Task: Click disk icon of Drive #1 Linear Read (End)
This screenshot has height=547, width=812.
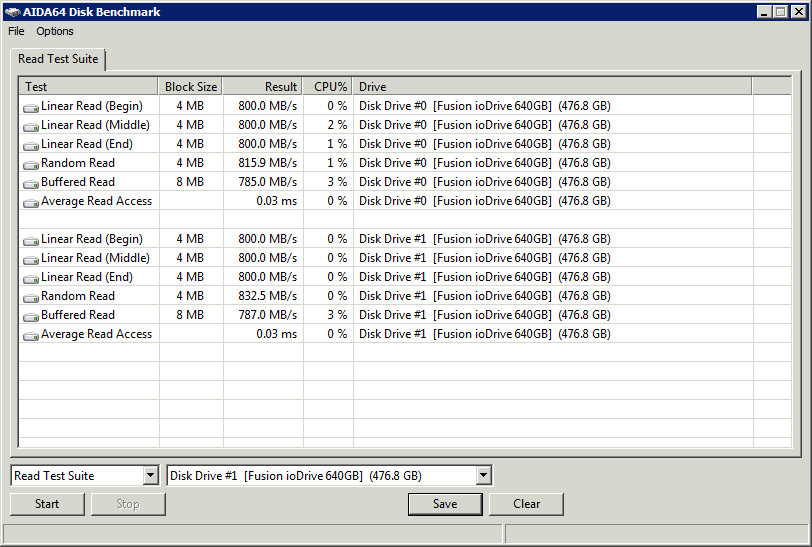Action: point(31,279)
